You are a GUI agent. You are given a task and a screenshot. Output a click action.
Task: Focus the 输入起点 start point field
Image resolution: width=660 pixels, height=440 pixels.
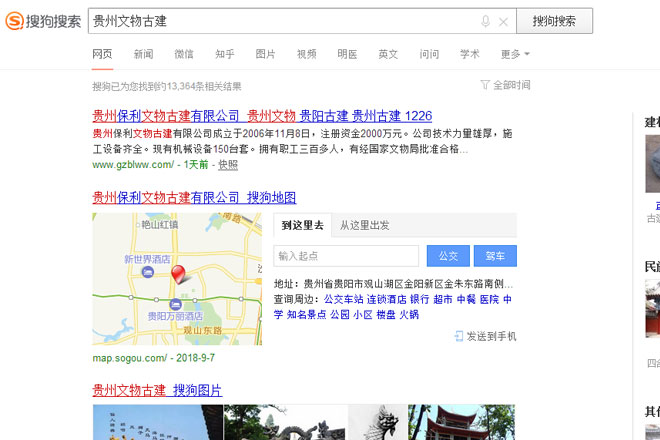point(346,256)
